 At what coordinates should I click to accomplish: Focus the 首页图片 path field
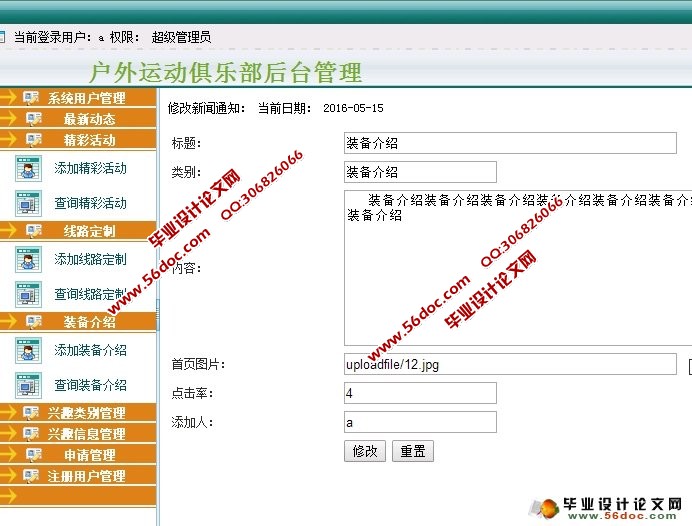(509, 365)
